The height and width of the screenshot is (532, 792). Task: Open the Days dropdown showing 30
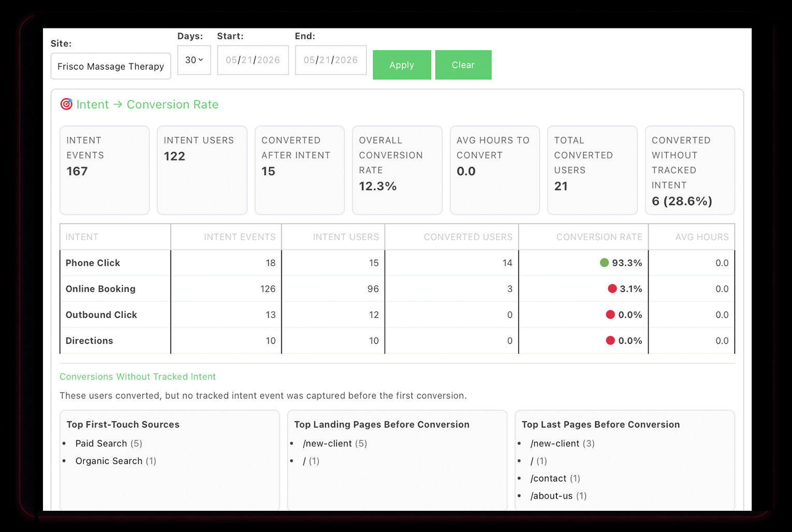coord(194,60)
